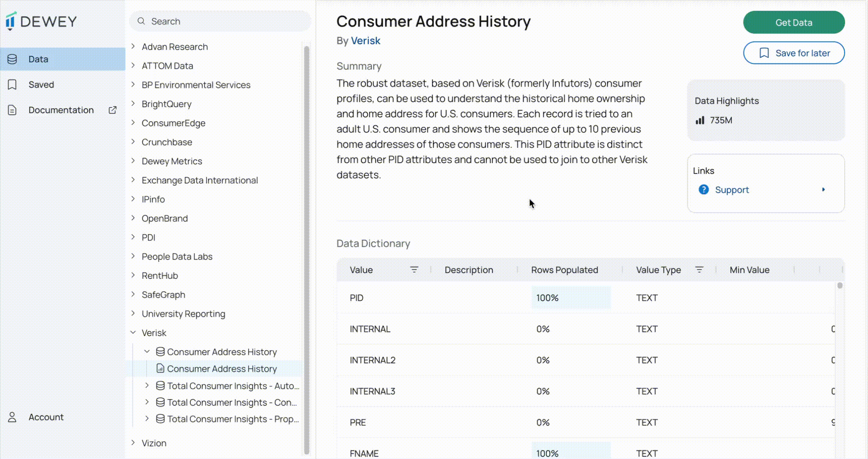Click the Data database icon in sidebar
The width and height of the screenshot is (868, 459).
(12, 59)
